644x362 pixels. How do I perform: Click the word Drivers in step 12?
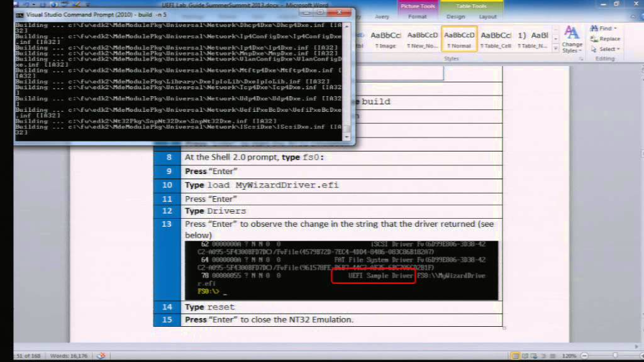tap(226, 211)
